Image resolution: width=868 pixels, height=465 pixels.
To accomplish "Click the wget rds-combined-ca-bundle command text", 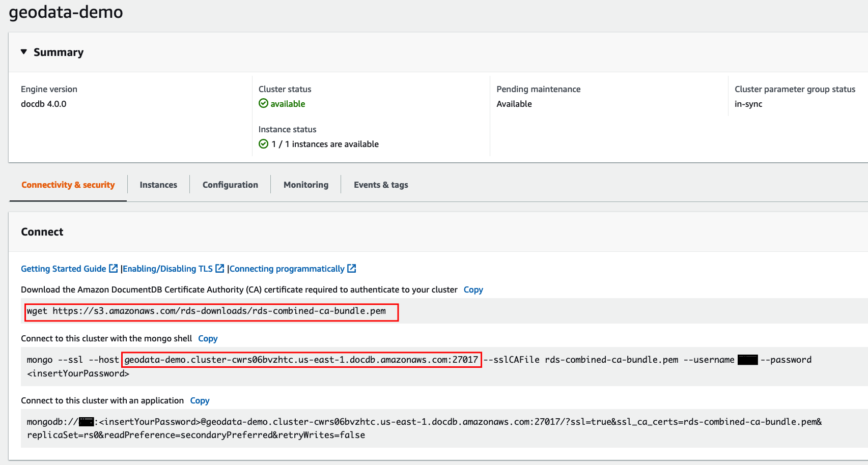I will (206, 311).
